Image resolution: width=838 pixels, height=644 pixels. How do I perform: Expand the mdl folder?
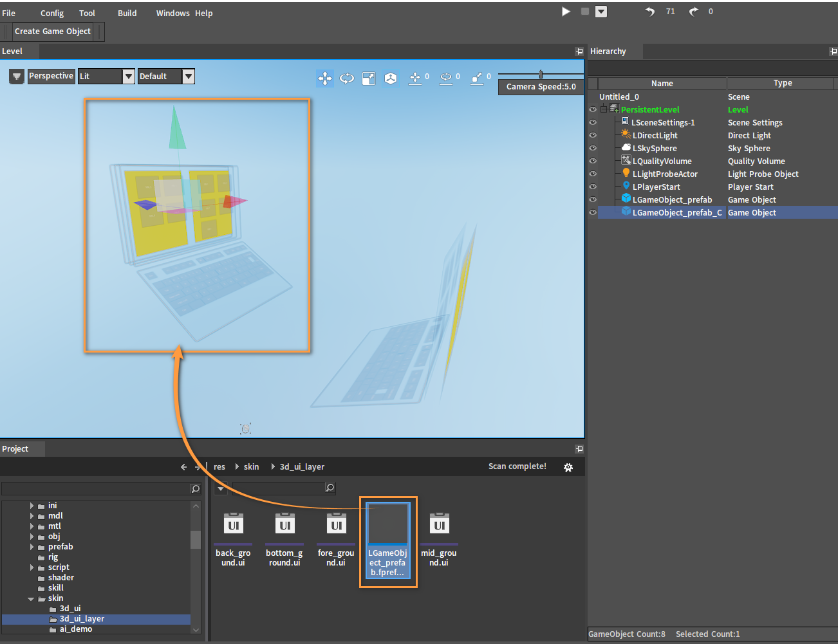pyautogui.click(x=32, y=516)
